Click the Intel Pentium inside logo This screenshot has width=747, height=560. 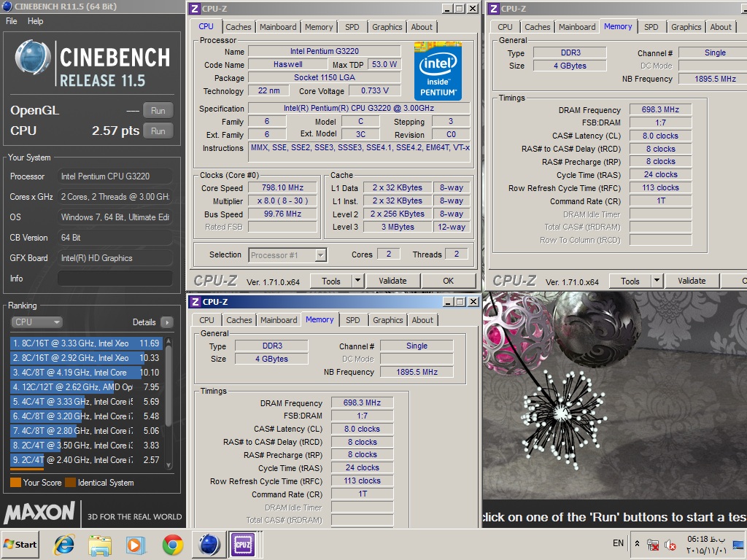(x=438, y=71)
